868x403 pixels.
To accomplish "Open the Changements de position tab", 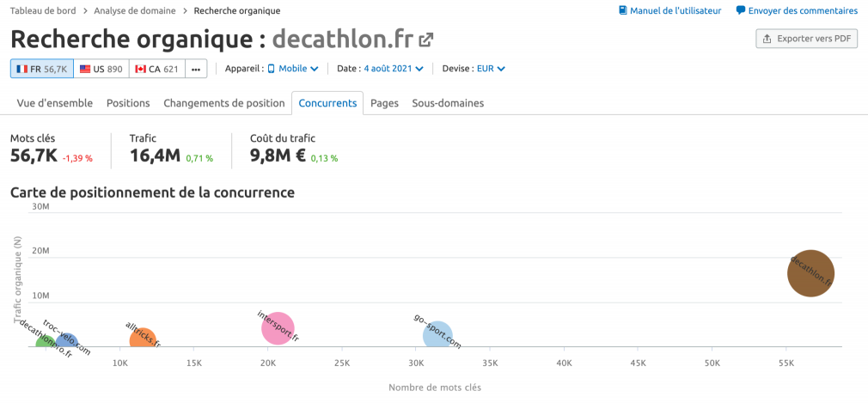I will coord(224,103).
